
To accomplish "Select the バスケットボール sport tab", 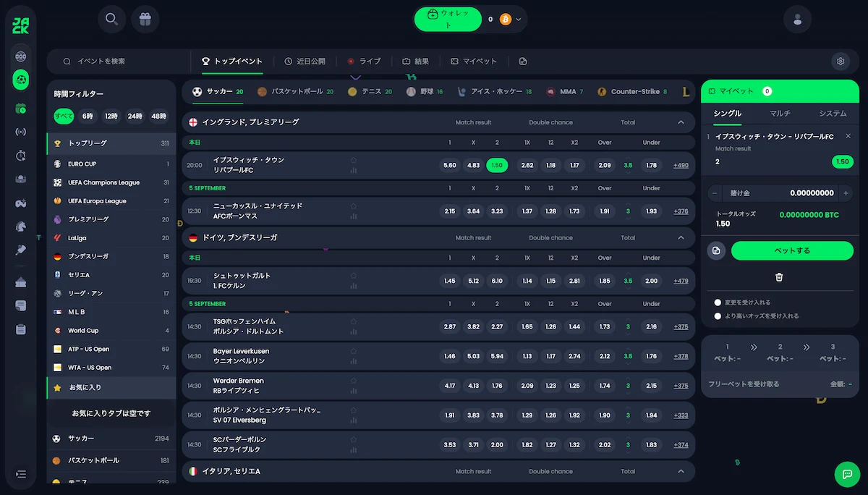I will coord(295,92).
